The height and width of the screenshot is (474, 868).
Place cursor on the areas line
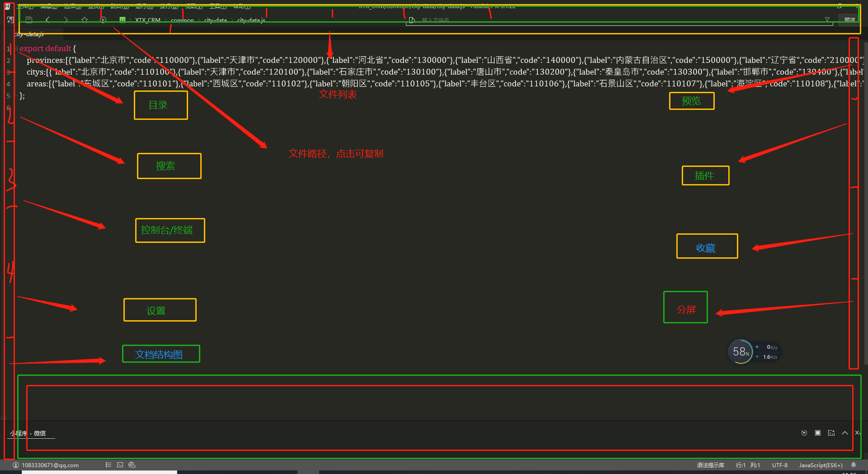(x=445, y=84)
